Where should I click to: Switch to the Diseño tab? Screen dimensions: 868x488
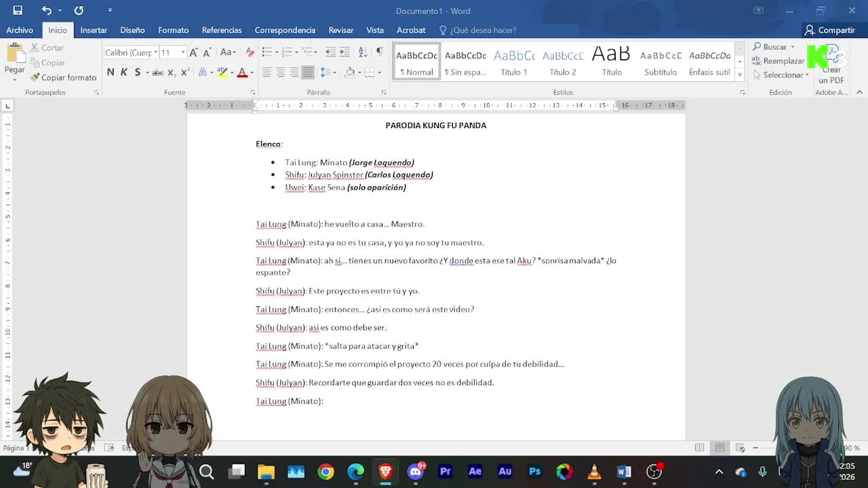point(132,30)
